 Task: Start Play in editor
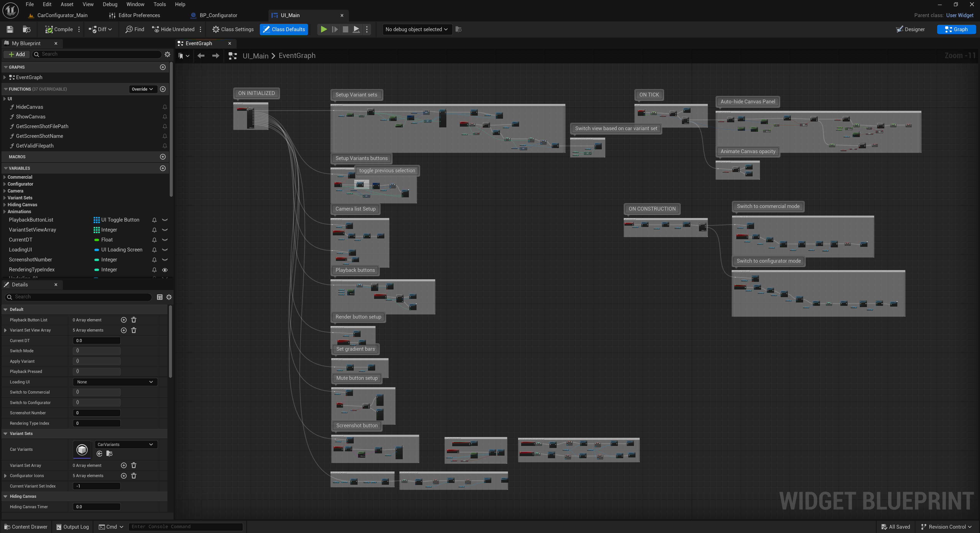click(323, 29)
